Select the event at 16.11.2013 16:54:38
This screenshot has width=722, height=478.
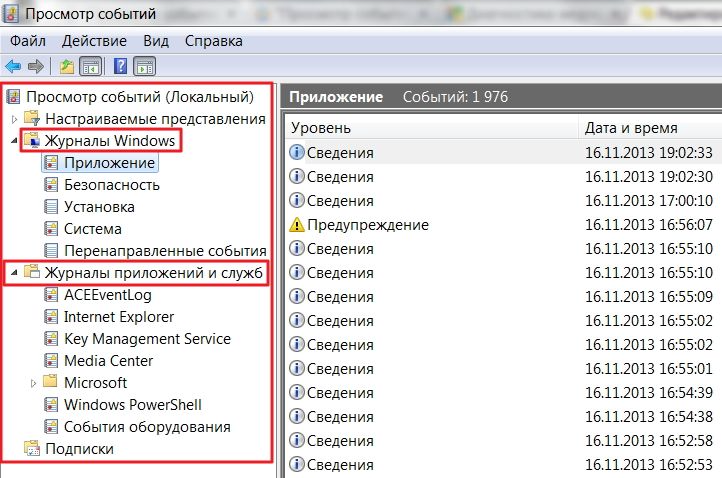tap(504, 417)
